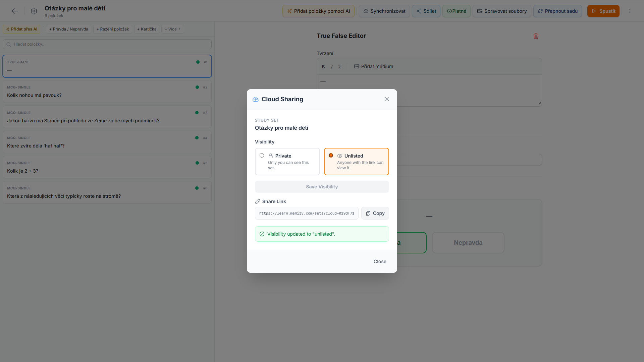Viewport: 644px width, 362px height.
Task: Toggle italic formatting in Tvrzení editor
Action: pos(332,67)
